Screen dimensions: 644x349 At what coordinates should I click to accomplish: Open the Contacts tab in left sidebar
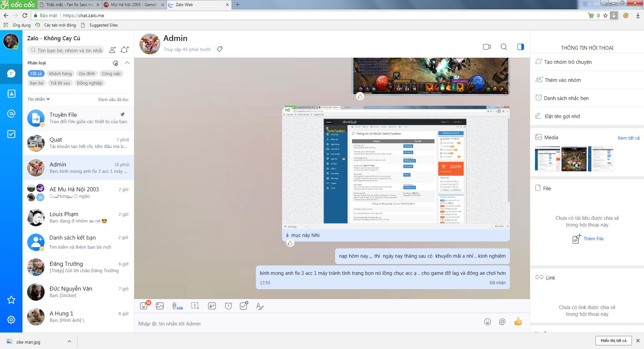(x=11, y=94)
